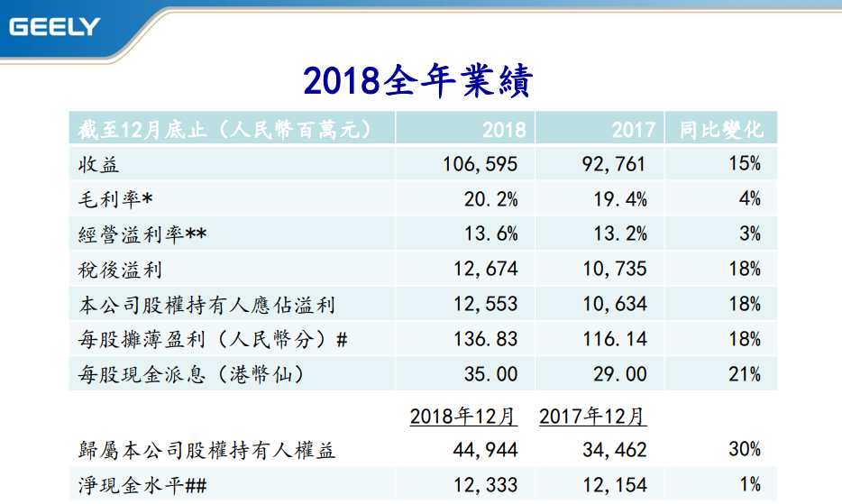Click net cash value 12,333
The height and width of the screenshot is (504, 842).
[485, 485]
